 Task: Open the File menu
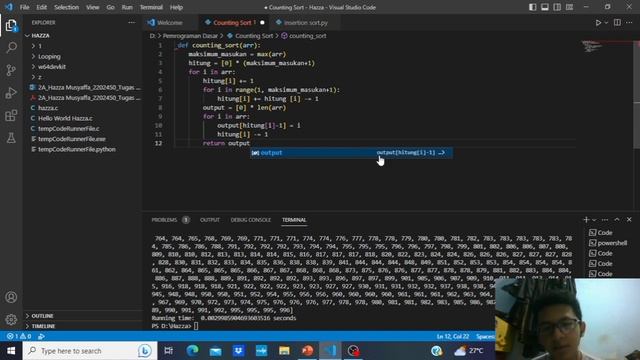pos(24,7)
